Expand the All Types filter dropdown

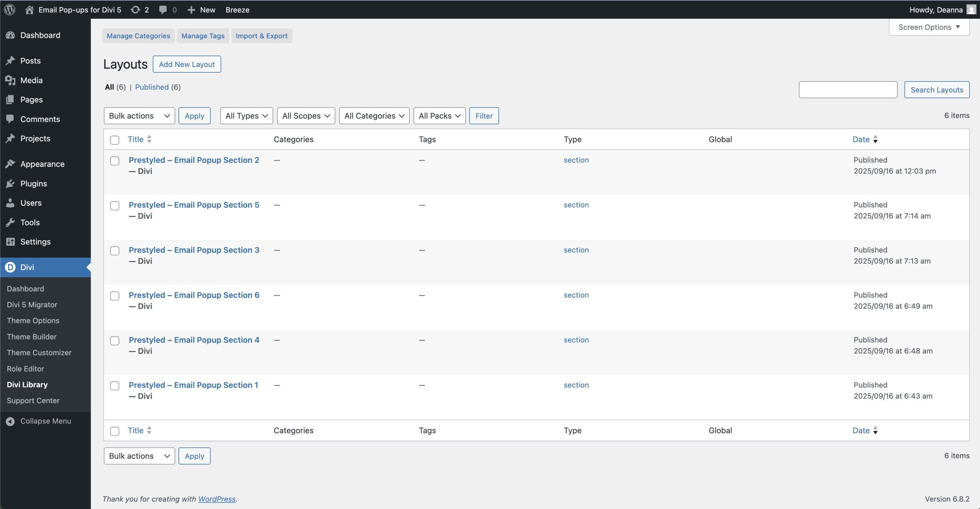point(246,116)
